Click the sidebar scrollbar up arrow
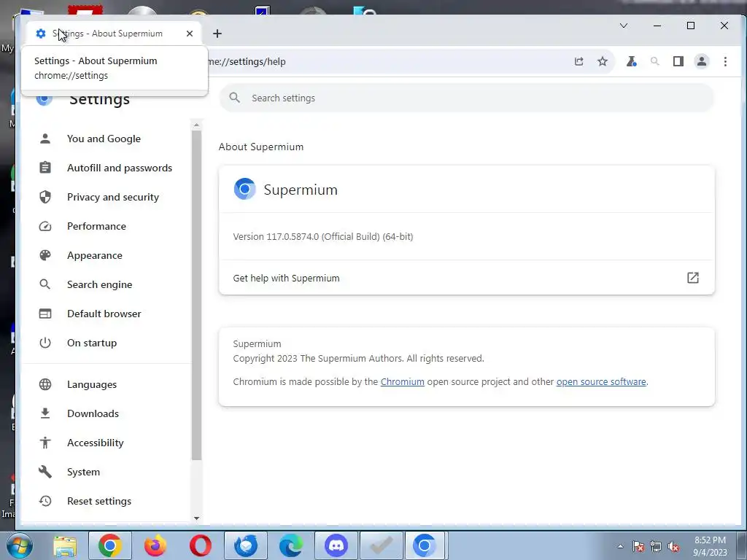This screenshot has width=747, height=560. 196,125
